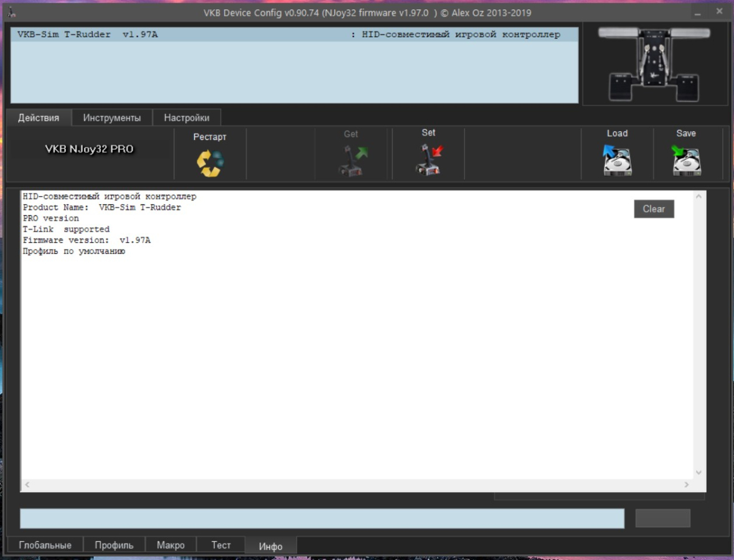Click the 'Firmware version: v1.97A' log line

87,240
